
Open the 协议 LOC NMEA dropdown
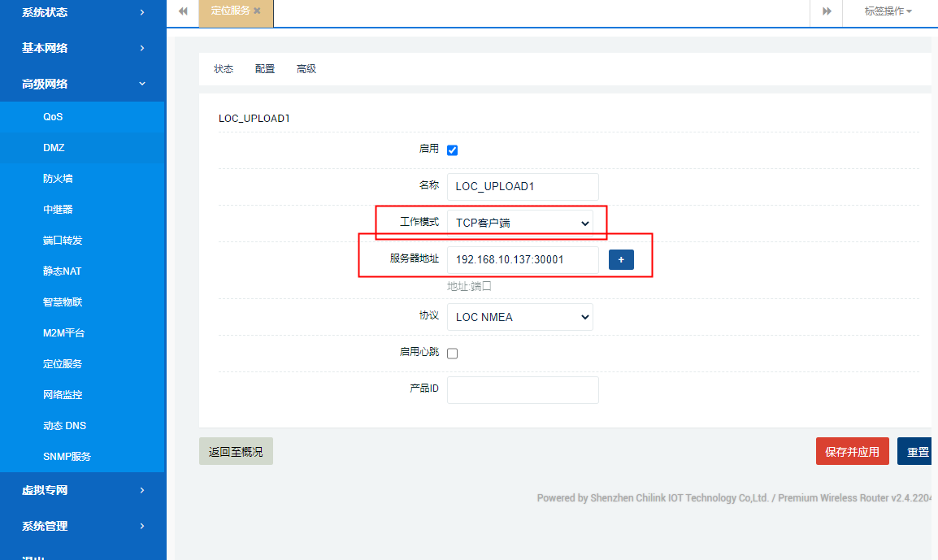[520, 317]
